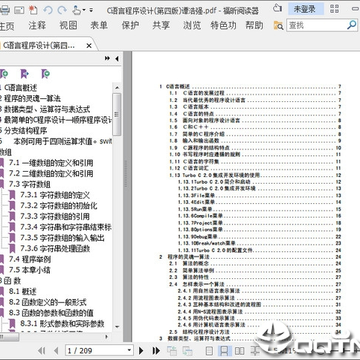Select bookmark 8.3 函数的参数和函数的值
360x360 pixels.
[51, 313]
